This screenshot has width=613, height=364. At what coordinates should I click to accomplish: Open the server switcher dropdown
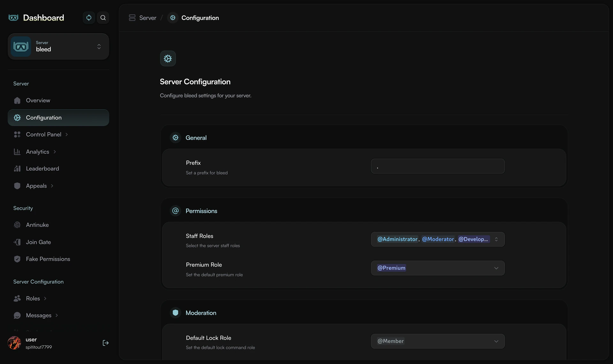pyautogui.click(x=58, y=47)
